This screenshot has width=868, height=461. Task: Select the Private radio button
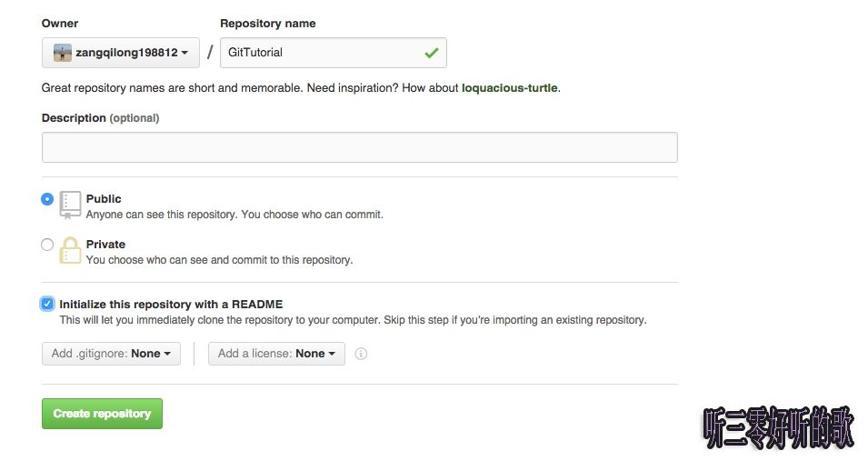[x=47, y=245]
